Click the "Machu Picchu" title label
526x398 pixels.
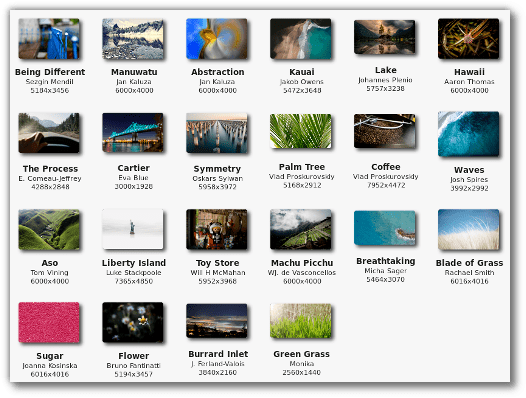click(302, 263)
